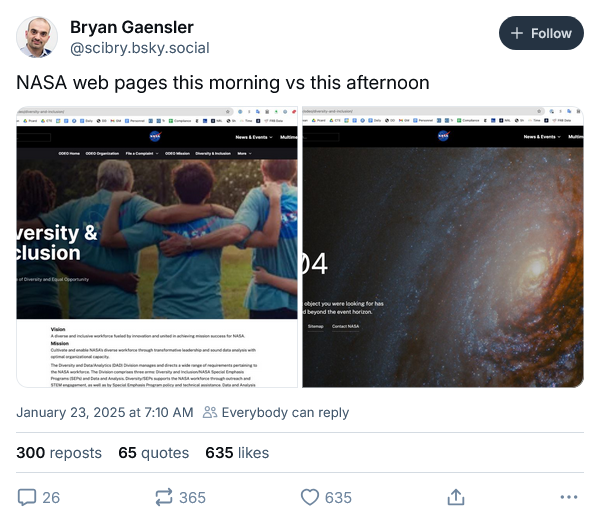Click the 365 repost count
Image resolution: width=600 pixels, height=523 pixels.
192,497
